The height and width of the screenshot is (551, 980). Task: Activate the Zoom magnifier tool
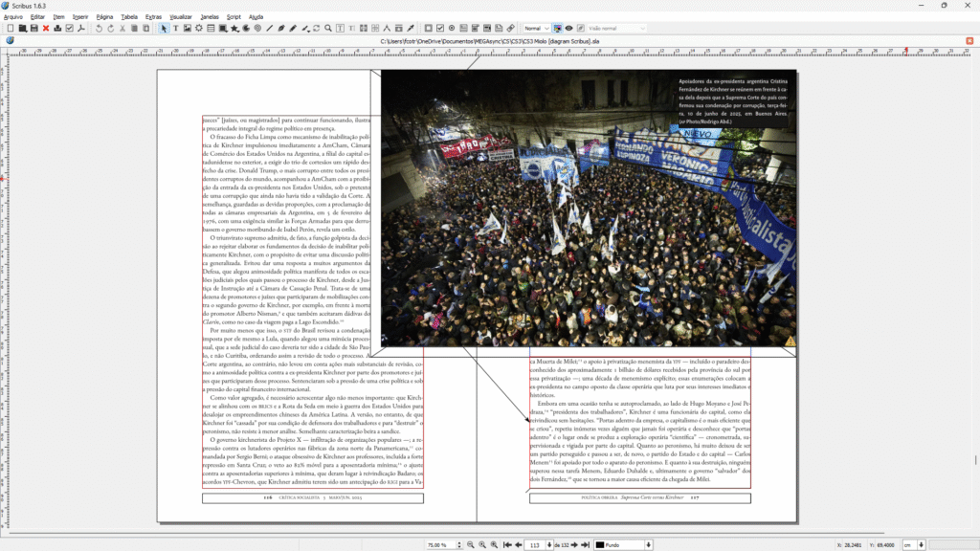click(328, 29)
